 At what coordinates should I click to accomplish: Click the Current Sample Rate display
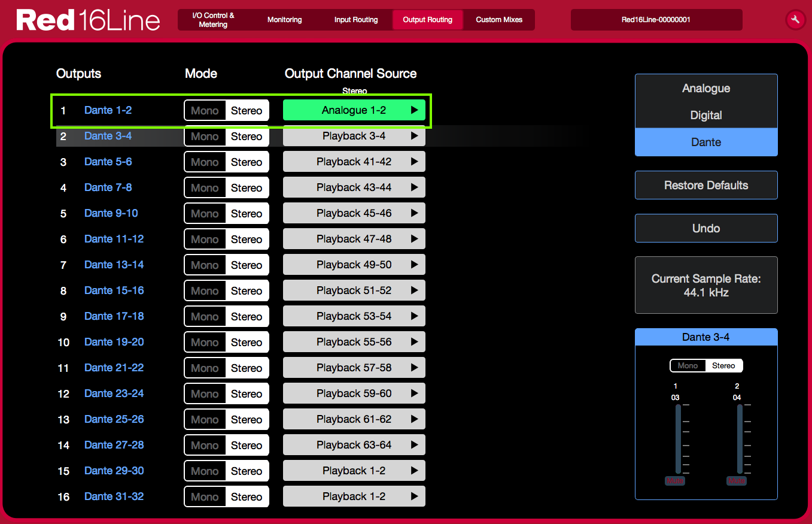pos(706,285)
